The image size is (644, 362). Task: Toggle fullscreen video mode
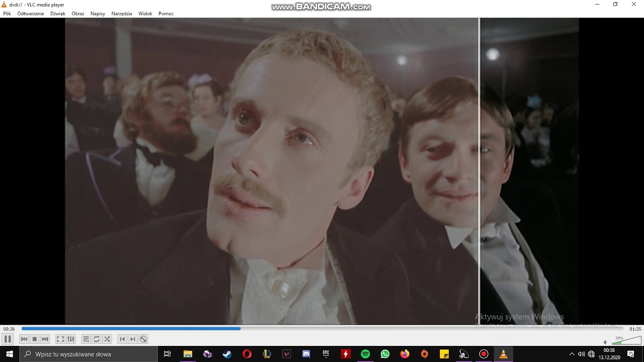coord(60,339)
